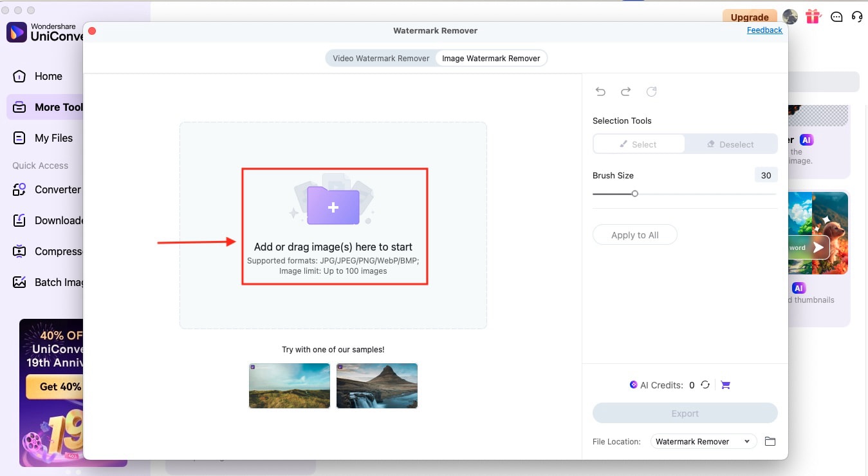Click the Wondershare UniConverter logo
The height and width of the screenshot is (476, 868).
pyautogui.click(x=17, y=32)
